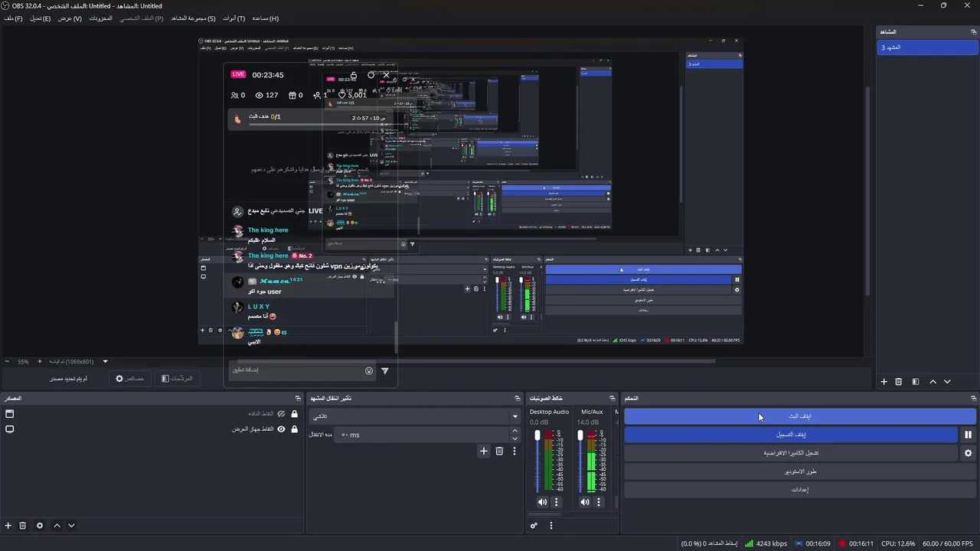
Task: Open the fade transition type dropdown
Action: [x=414, y=416]
